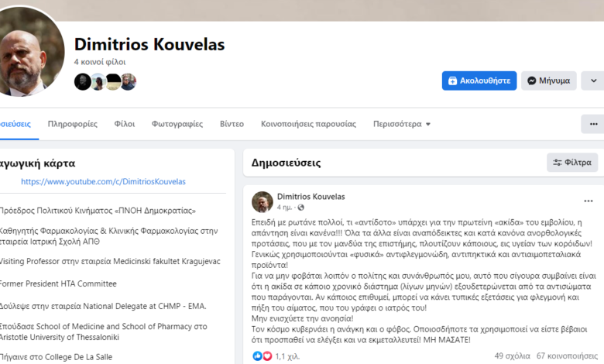Open Κοινοποιήσεις παρουσίας tab

(x=308, y=124)
